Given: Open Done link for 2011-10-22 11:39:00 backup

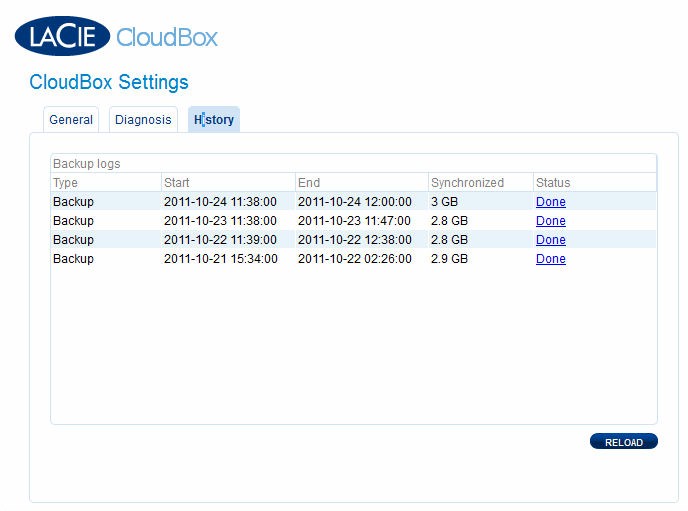Looking at the screenshot, I should click(551, 239).
